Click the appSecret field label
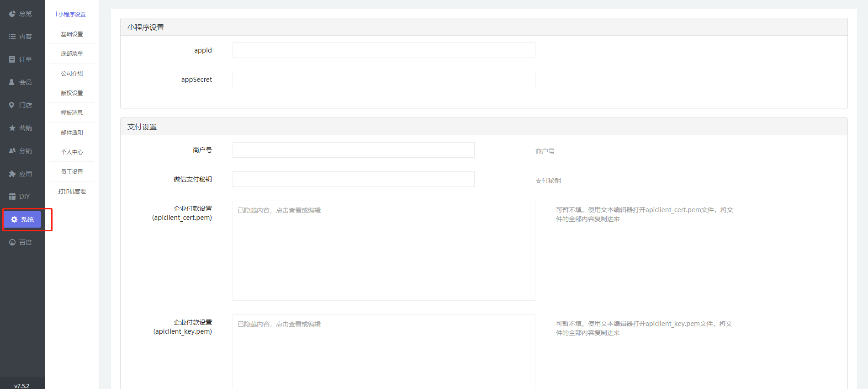Viewport: 868px width, 389px height. point(196,80)
